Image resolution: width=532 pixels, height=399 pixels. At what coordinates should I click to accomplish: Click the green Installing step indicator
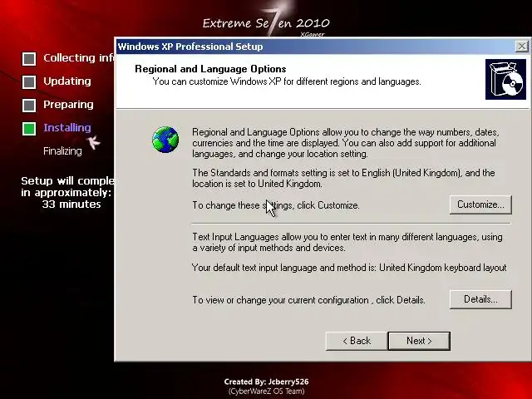coord(29,129)
